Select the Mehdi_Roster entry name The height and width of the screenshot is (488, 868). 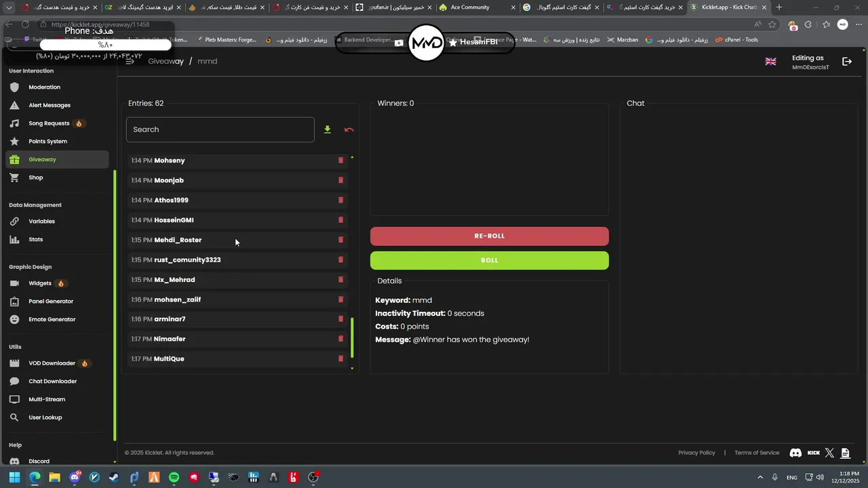[x=178, y=240]
